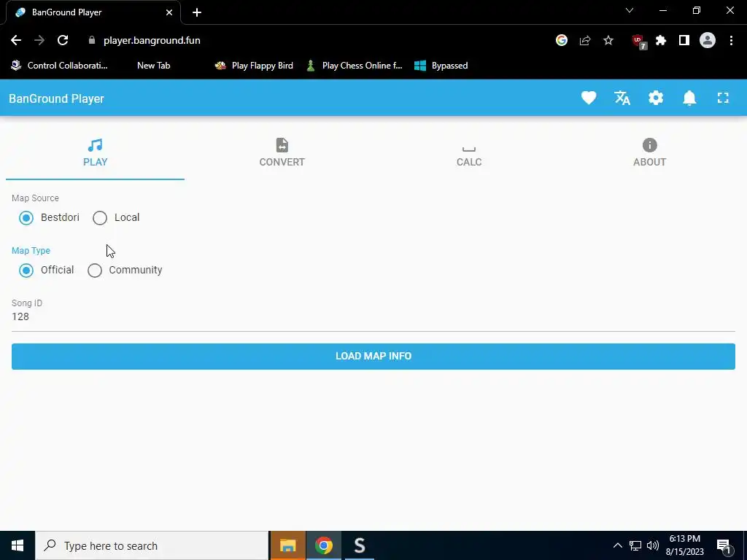Choose Community map type

tap(95, 271)
